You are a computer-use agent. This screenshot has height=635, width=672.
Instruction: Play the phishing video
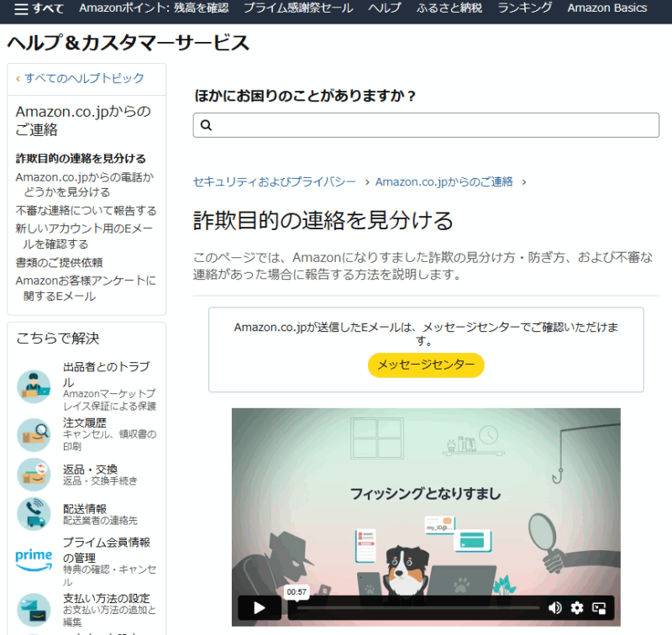point(259,608)
